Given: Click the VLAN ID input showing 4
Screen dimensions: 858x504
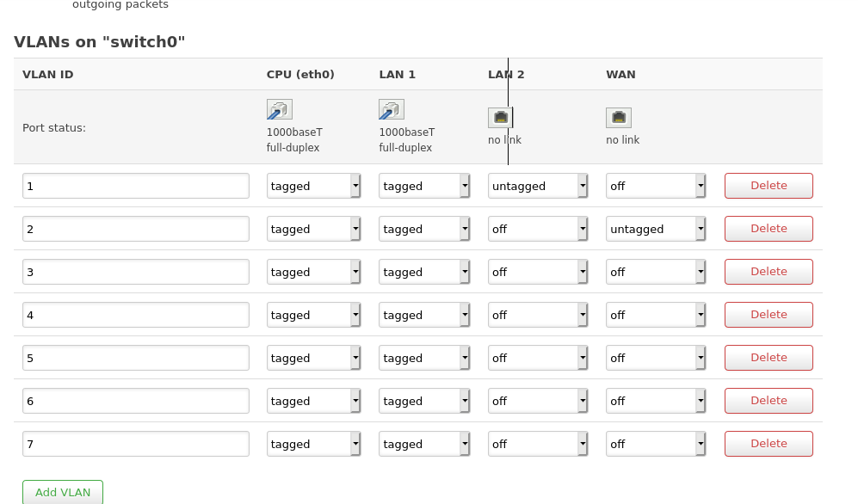Looking at the screenshot, I should coord(135,315).
